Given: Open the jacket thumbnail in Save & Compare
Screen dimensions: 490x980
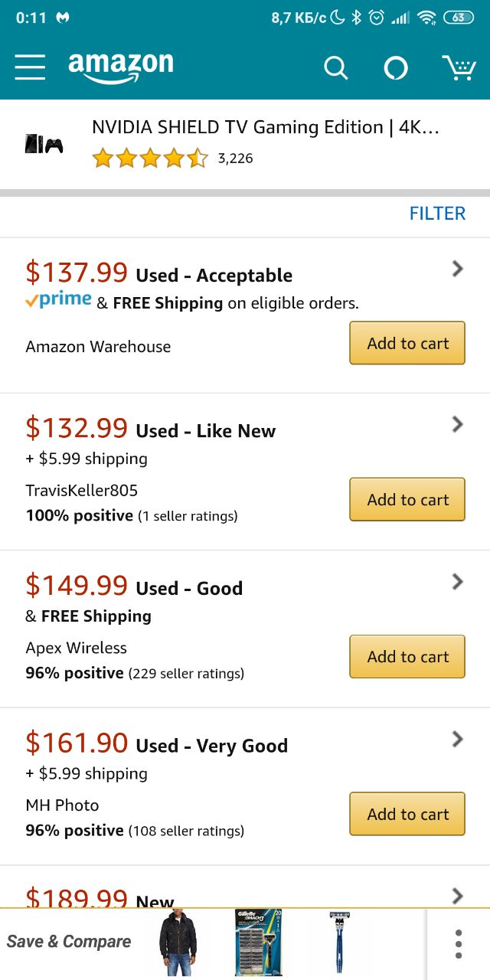Looking at the screenshot, I should 178,942.
